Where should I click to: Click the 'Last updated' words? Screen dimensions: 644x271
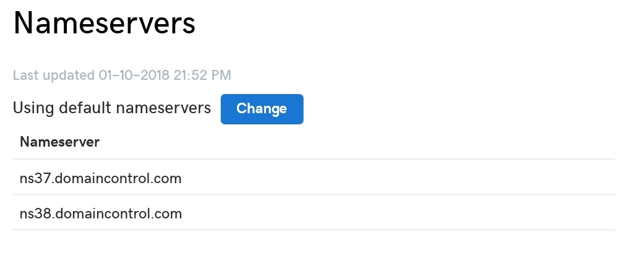[x=54, y=75]
